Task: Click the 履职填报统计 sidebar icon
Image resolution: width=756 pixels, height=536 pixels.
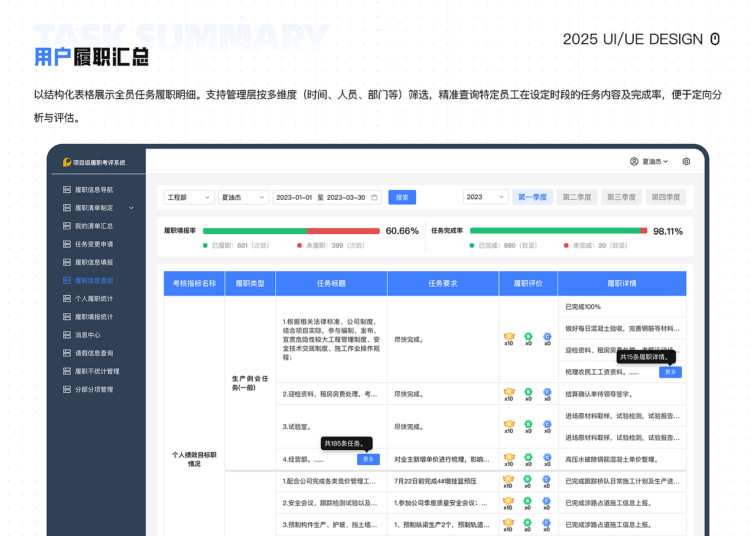Action: (67, 317)
